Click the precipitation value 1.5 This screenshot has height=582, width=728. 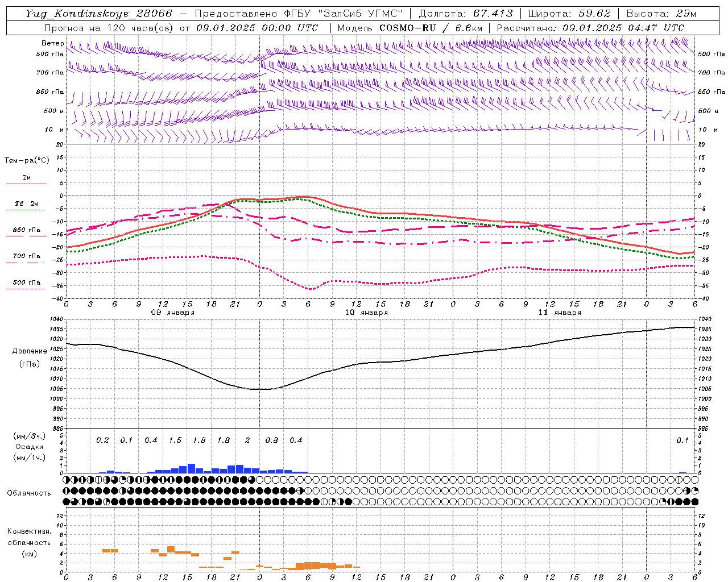[x=175, y=440]
